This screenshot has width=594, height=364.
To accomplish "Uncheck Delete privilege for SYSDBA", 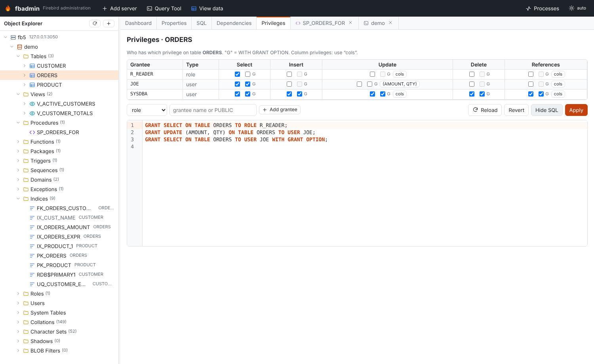I will [x=472, y=94].
